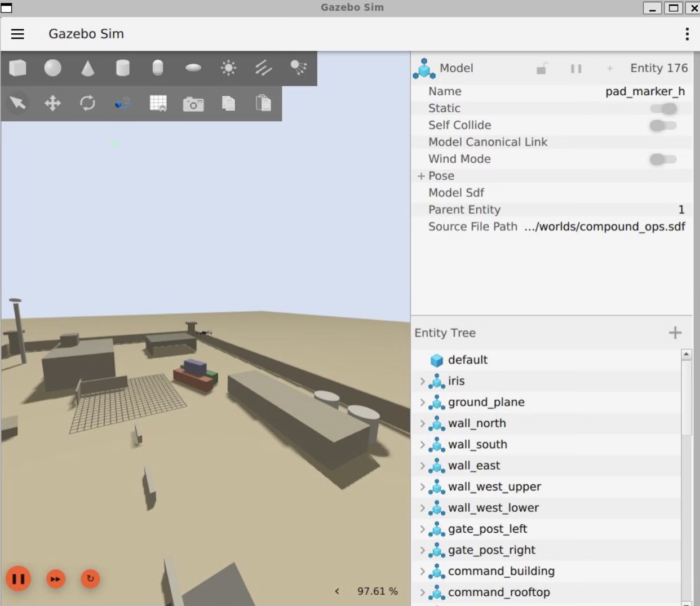The width and height of the screenshot is (700, 606).
Task: Insert a capsule shape
Action: (x=158, y=68)
